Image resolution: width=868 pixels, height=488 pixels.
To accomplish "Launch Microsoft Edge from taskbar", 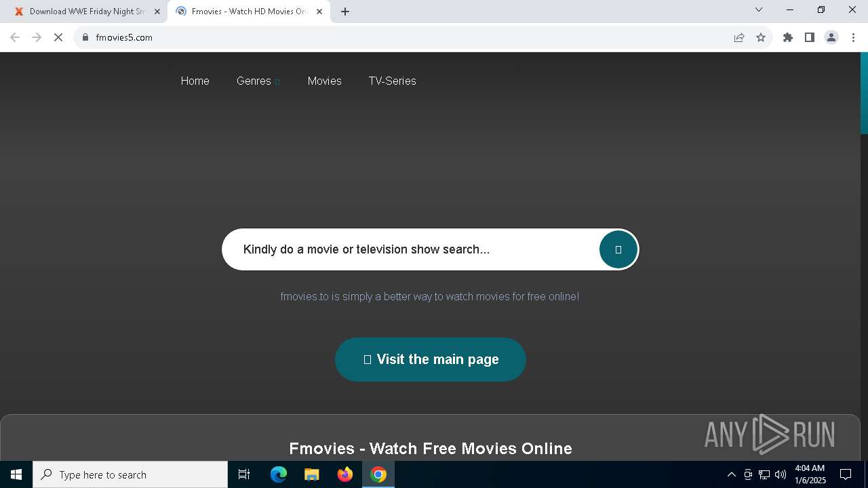I will pos(279,474).
